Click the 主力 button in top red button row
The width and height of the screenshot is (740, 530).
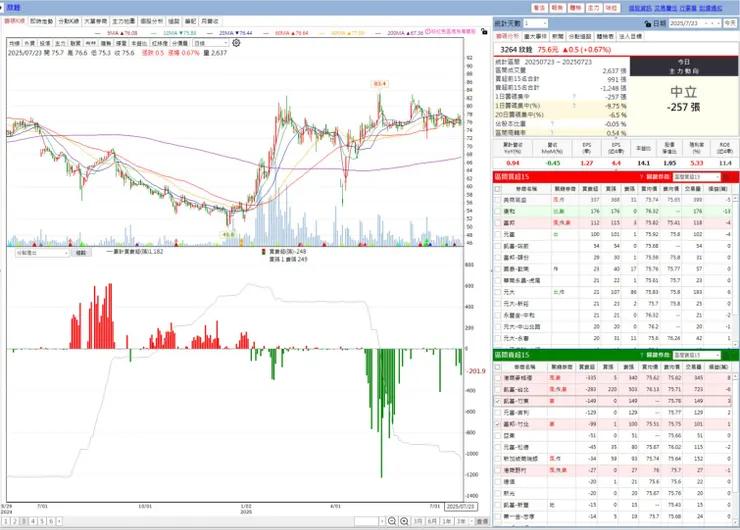point(593,8)
